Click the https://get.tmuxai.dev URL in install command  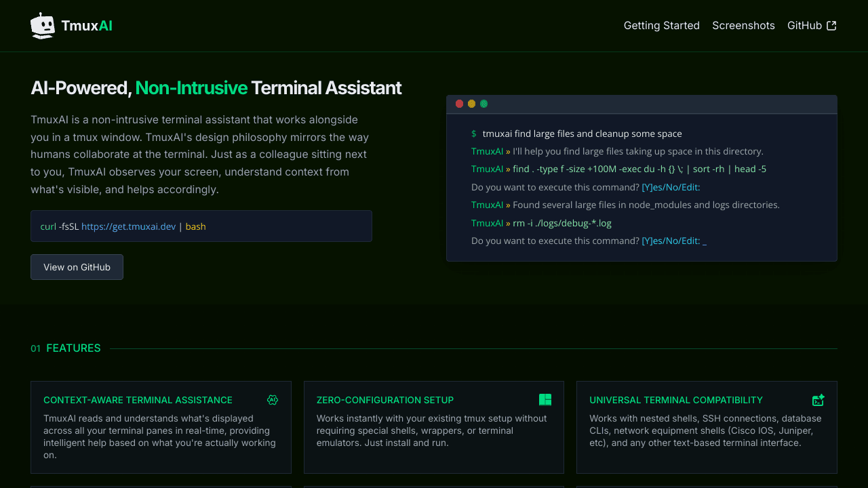(x=129, y=226)
